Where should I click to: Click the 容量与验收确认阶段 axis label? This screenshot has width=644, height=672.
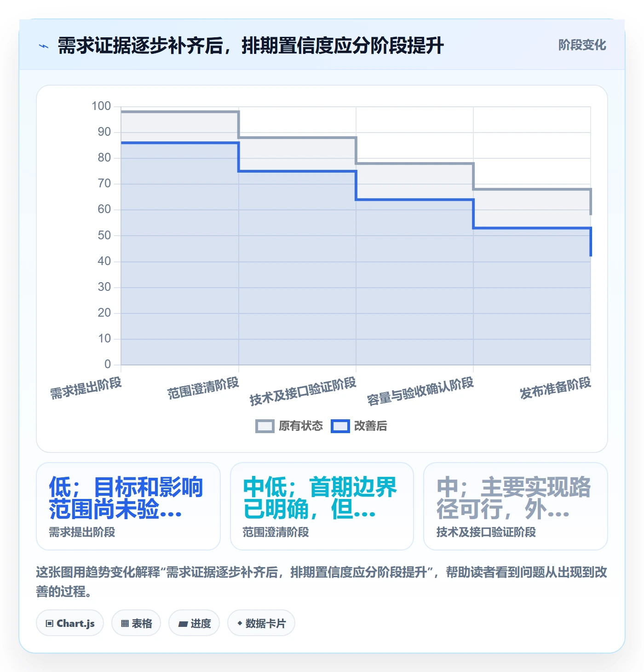(x=420, y=392)
